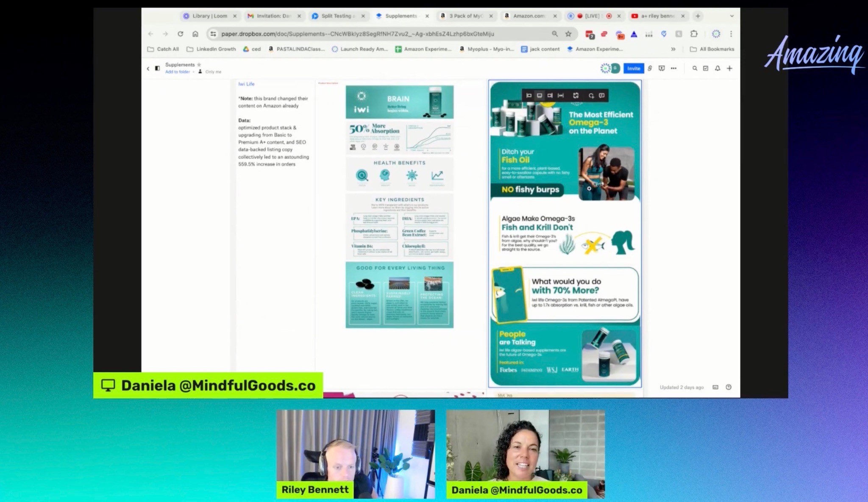
Task: Select the Omega-3 infographic image
Action: pos(565,233)
